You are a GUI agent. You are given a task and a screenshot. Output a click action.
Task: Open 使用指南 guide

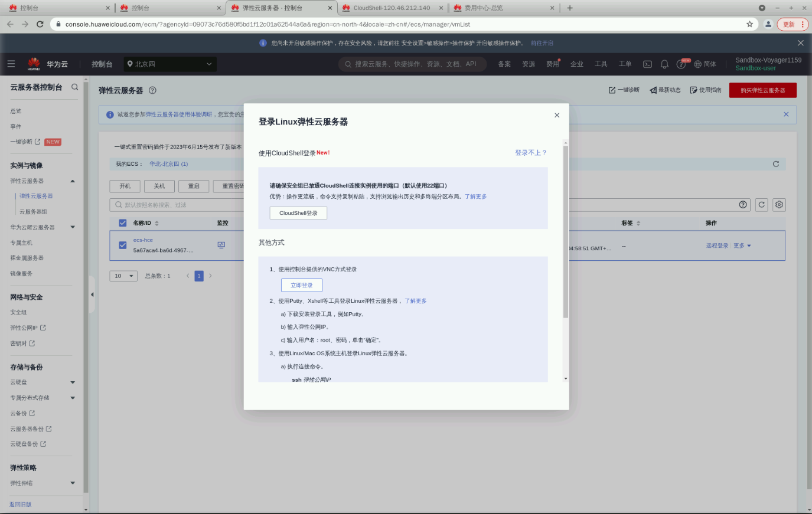click(706, 90)
